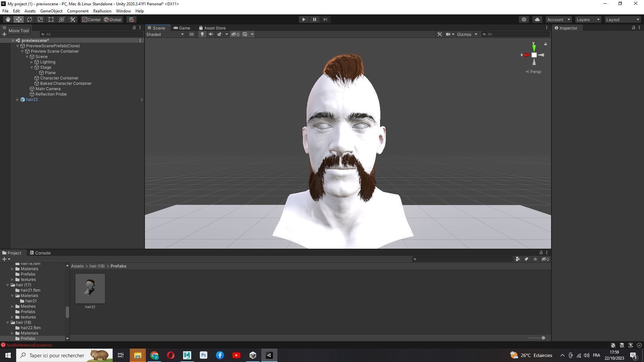The height and width of the screenshot is (362, 644).
Task: Click the Scene orientation gizmo center cube
Action: [534, 55]
